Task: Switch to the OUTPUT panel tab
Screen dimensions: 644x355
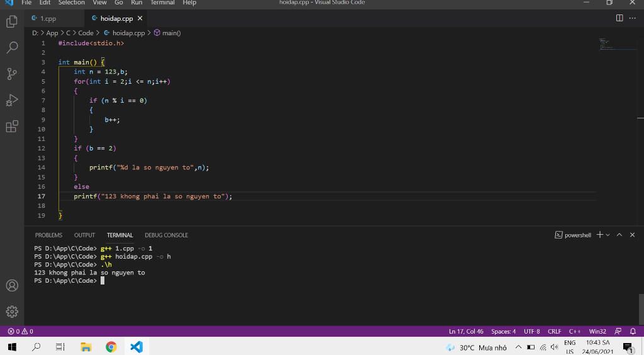Action: [x=84, y=235]
